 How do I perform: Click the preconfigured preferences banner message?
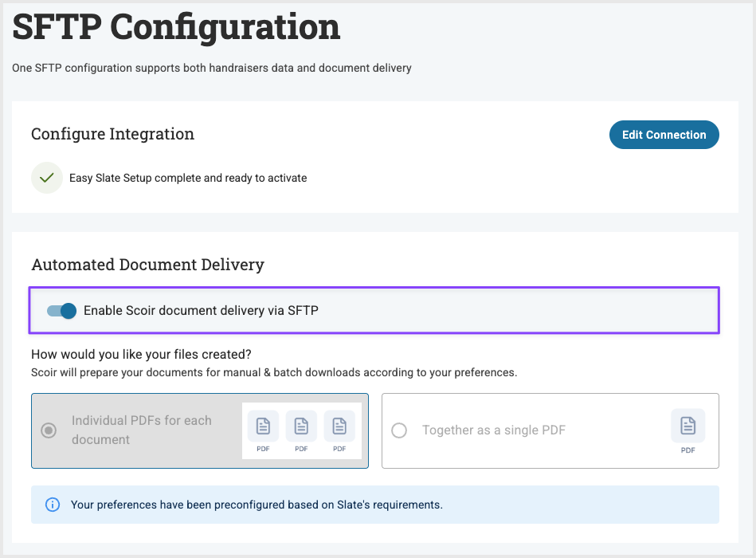[257, 505]
